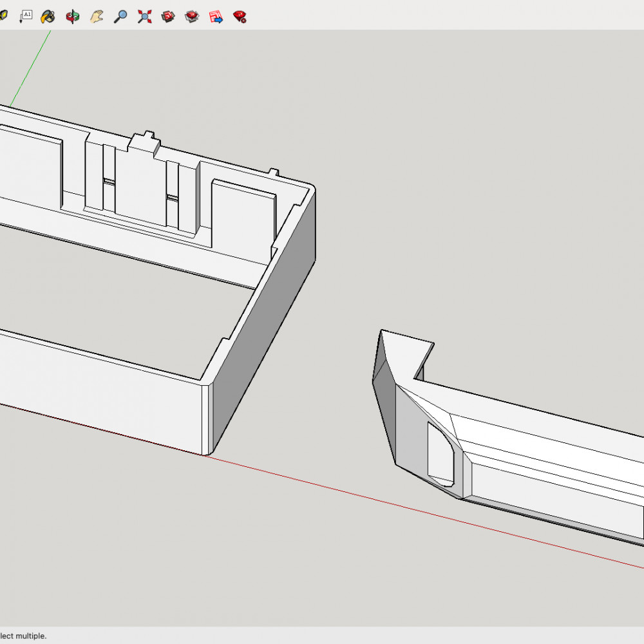Viewport: 644px width, 644px height.
Task: Open the 3D Warehouse
Action: 191,16
